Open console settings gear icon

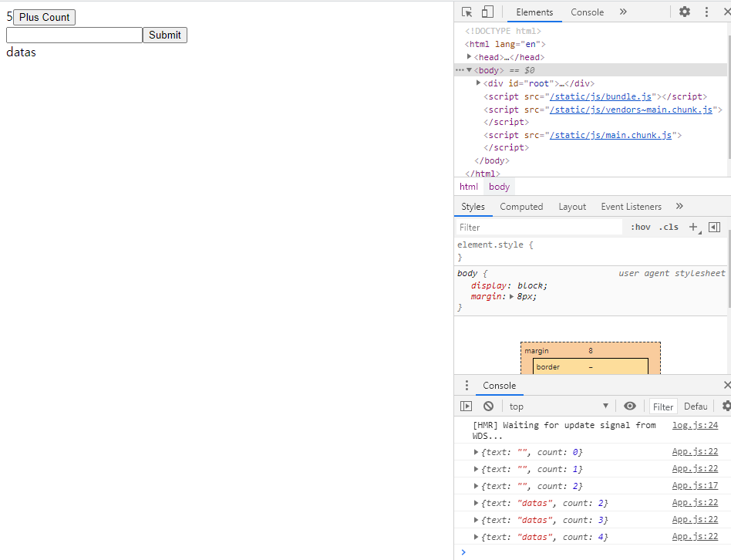click(x=726, y=407)
